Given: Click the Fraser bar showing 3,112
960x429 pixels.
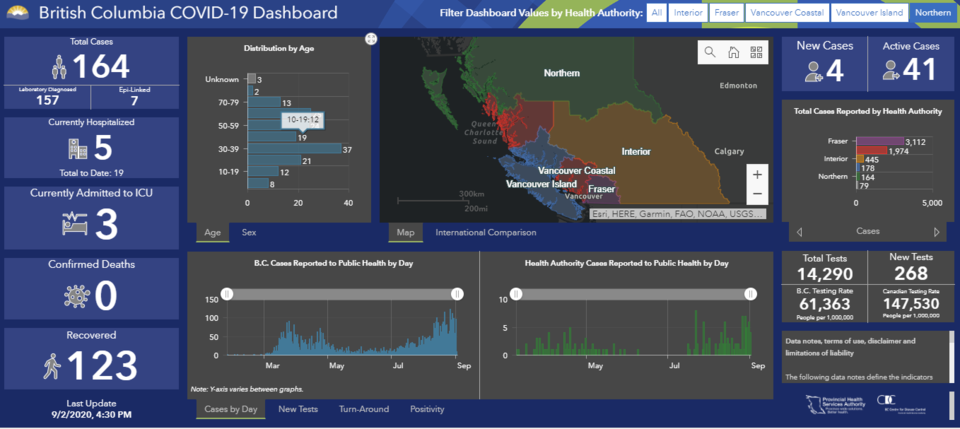Looking at the screenshot, I should click(x=880, y=141).
